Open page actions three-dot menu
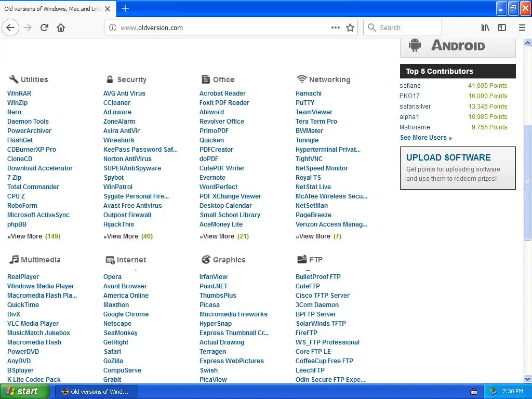Screen dimensions: 532x399 (335, 28)
